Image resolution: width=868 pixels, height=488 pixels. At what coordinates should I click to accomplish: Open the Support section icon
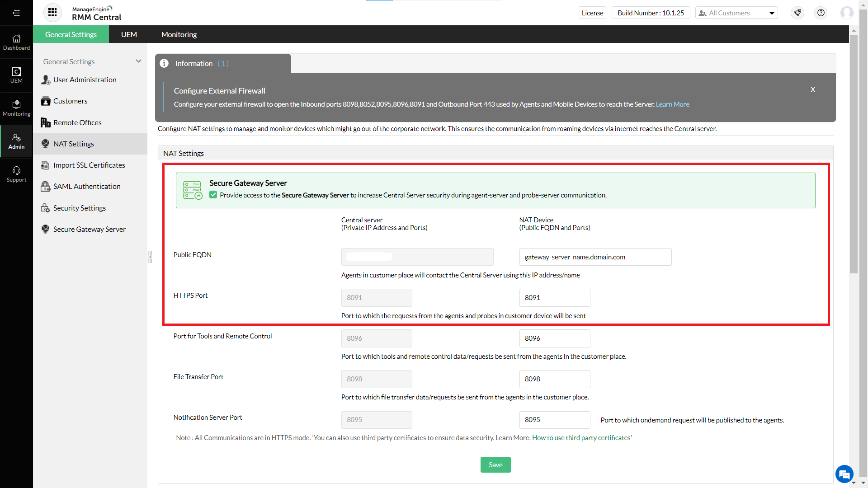[x=16, y=174]
